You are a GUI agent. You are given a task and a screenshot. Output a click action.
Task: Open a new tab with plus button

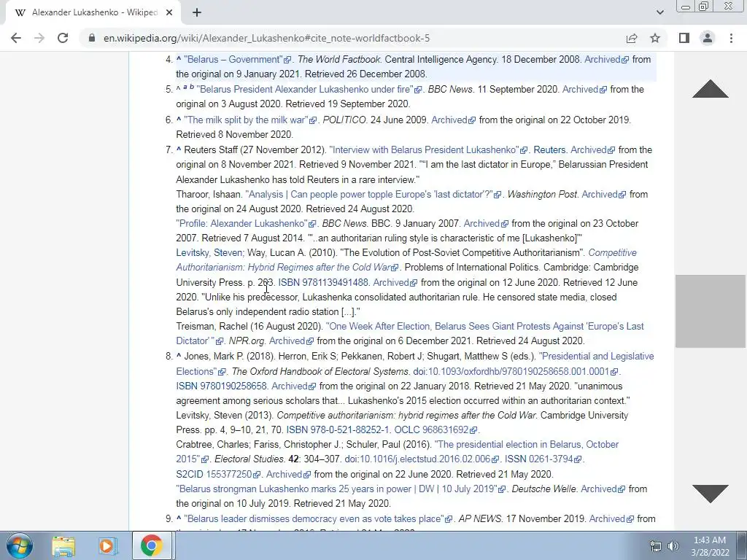197,12
